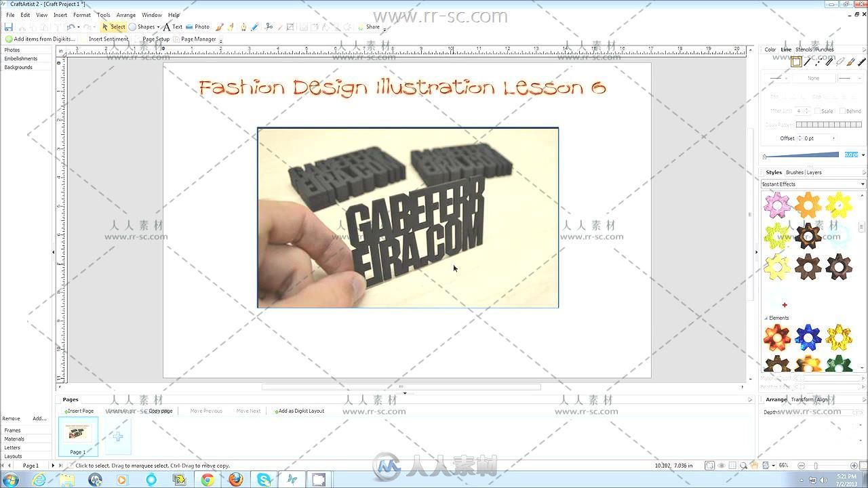Click Add items from Digikits
868x488 pixels.
pyautogui.click(x=41, y=39)
